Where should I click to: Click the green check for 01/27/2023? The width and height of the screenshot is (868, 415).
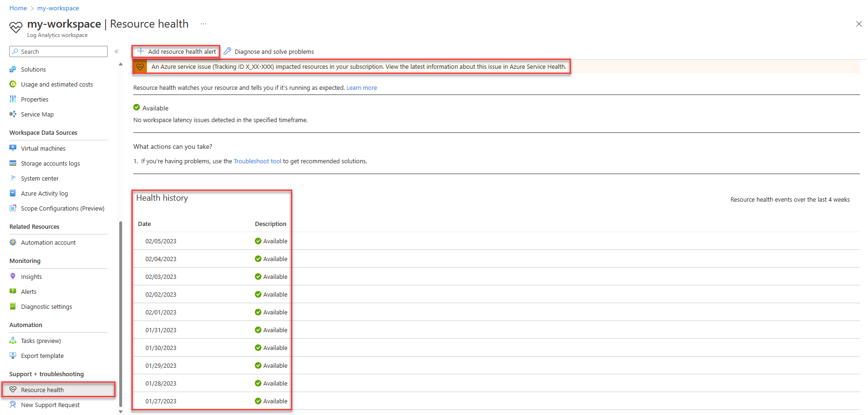coord(258,401)
